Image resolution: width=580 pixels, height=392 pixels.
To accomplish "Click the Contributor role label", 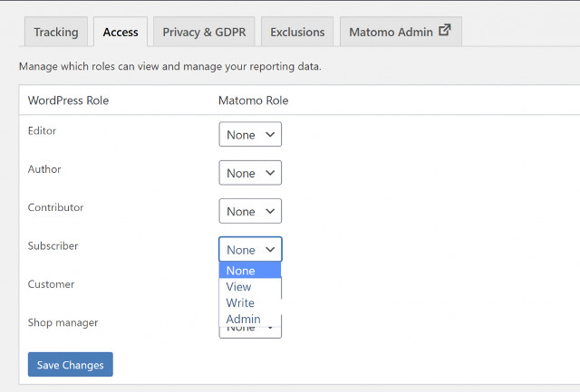I will tap(56, 207).
